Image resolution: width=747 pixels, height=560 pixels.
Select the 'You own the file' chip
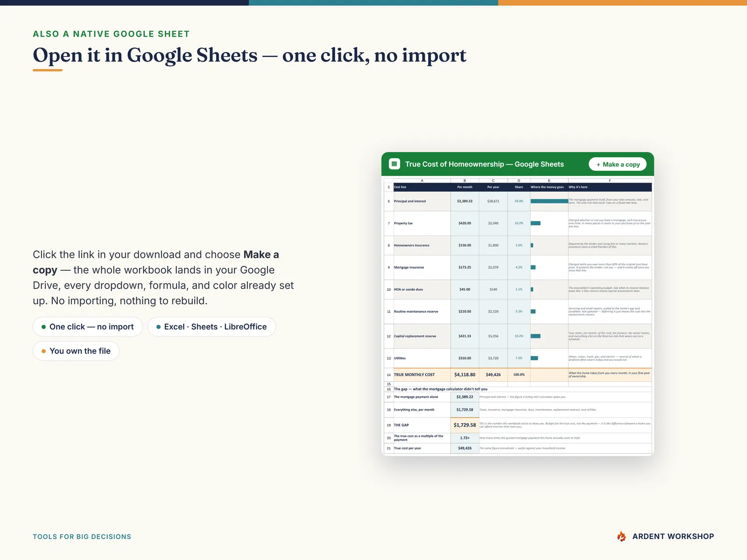76,351
